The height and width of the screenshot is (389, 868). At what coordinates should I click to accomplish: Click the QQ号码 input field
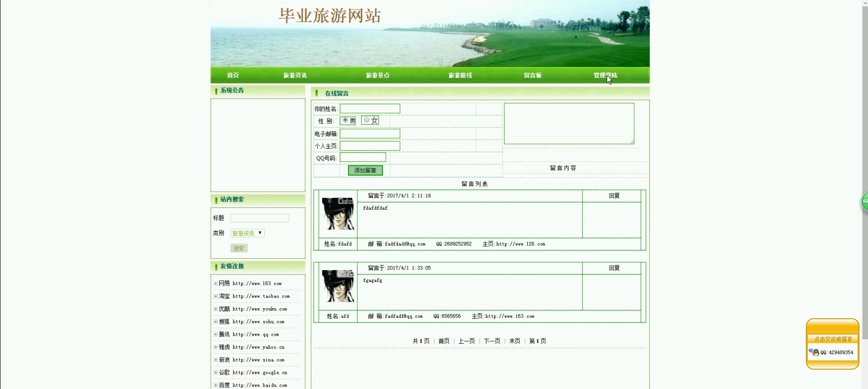click(363, 157)
